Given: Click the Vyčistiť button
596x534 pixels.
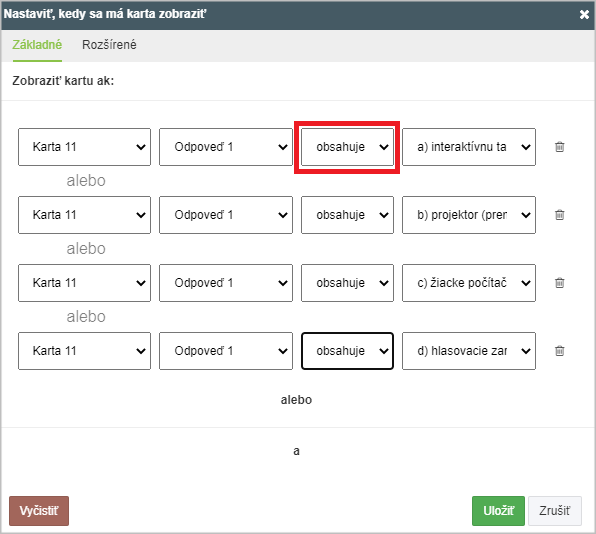Looking at the screenshot, I should (39, 511).
